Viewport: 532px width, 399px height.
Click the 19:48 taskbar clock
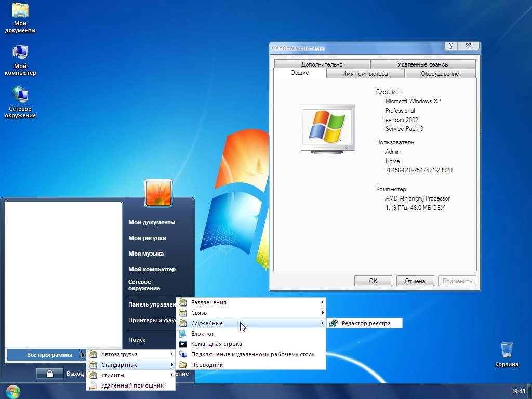pos(518,392)
